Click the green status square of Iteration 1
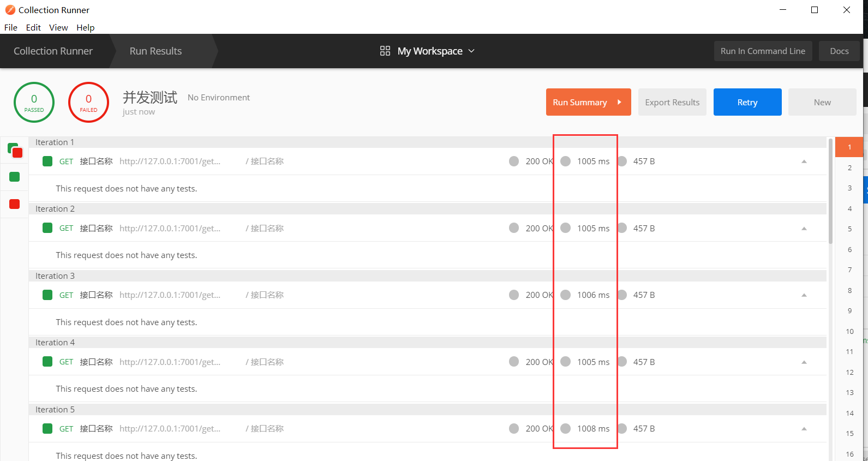This screenshot has height=461, width=868. [47, 161]
